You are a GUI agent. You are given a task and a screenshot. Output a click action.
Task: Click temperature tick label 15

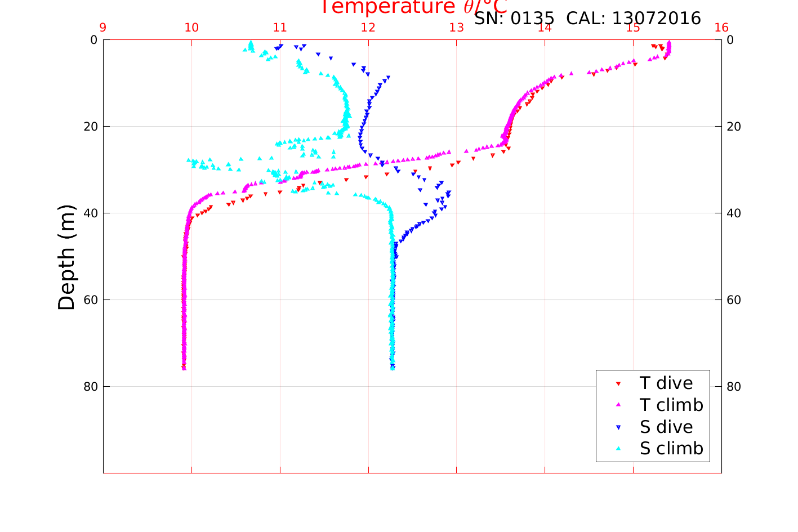(x=633, y=28)
